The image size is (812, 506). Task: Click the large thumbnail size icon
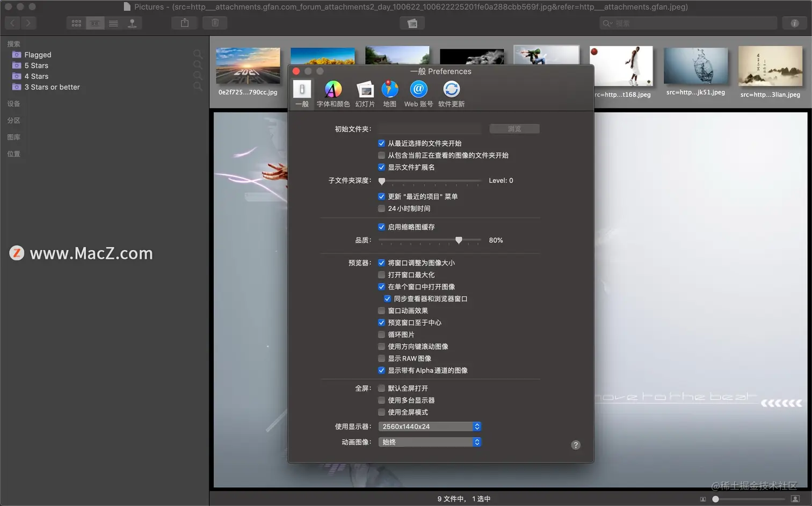click(795, 499)
